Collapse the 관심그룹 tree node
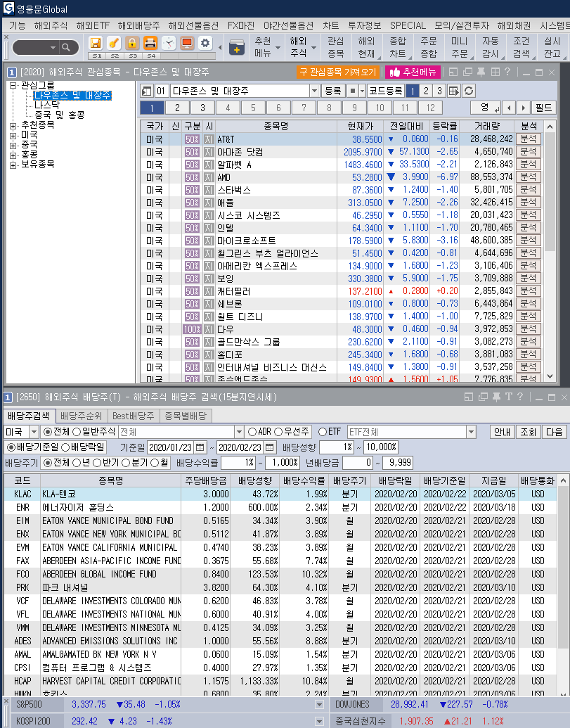570x728 pixels. tap(13, 85)
